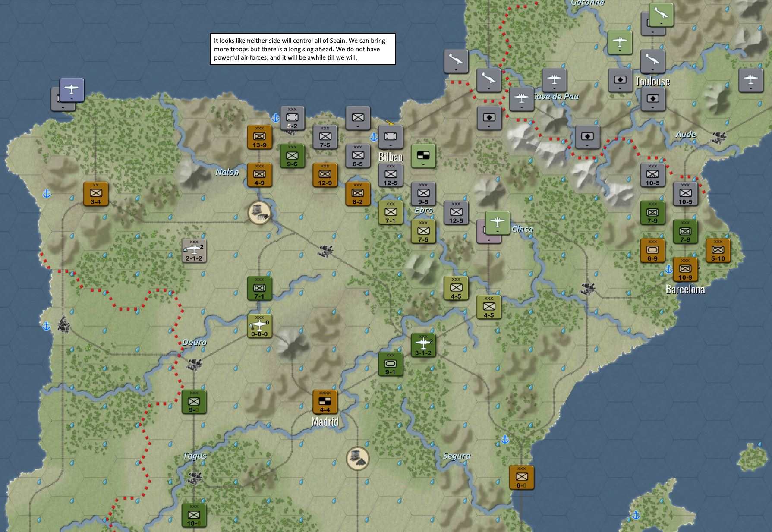The width and height of the screenshot is (772, 532).
Task: Select the green 9-1 armored corps
Action: 391,364
